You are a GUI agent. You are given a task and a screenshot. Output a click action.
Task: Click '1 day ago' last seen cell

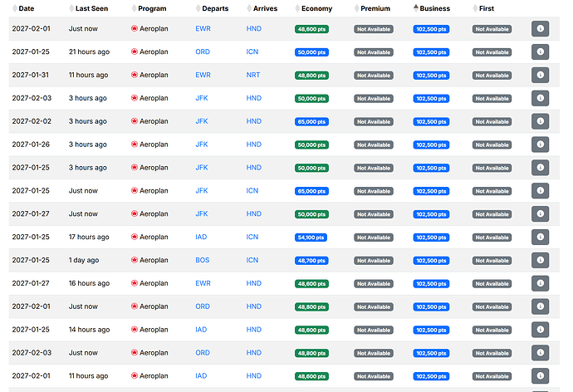tap(84, 260)
